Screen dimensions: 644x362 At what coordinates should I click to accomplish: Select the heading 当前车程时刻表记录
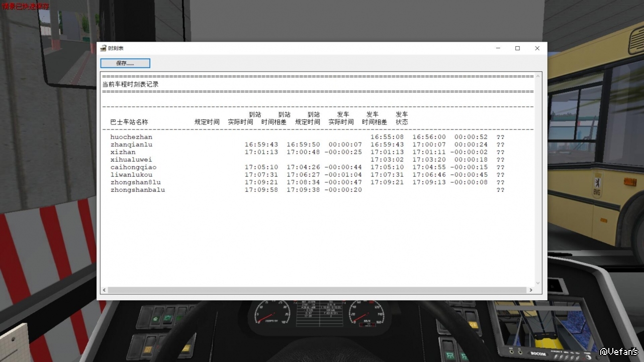tap(130, 84)
